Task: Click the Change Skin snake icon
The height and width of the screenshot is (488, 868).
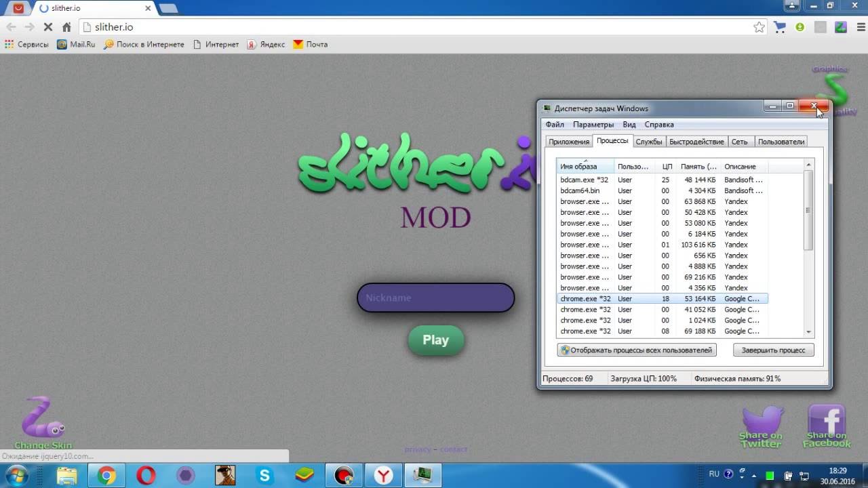Action: (43, 423)
